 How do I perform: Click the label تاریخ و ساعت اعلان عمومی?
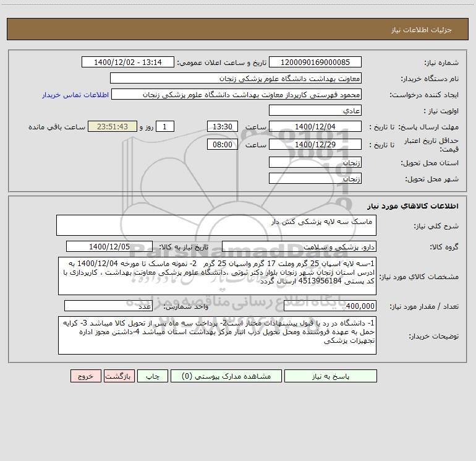pos(221,62)
